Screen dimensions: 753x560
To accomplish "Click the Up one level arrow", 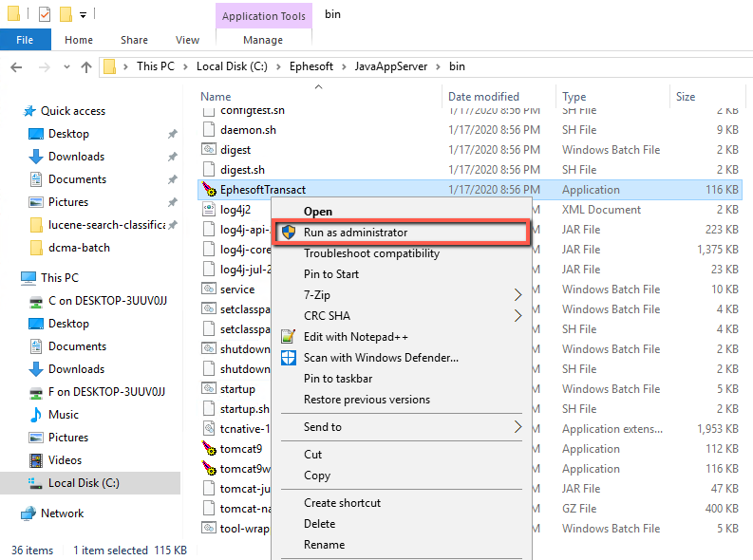I will (86, 67).
